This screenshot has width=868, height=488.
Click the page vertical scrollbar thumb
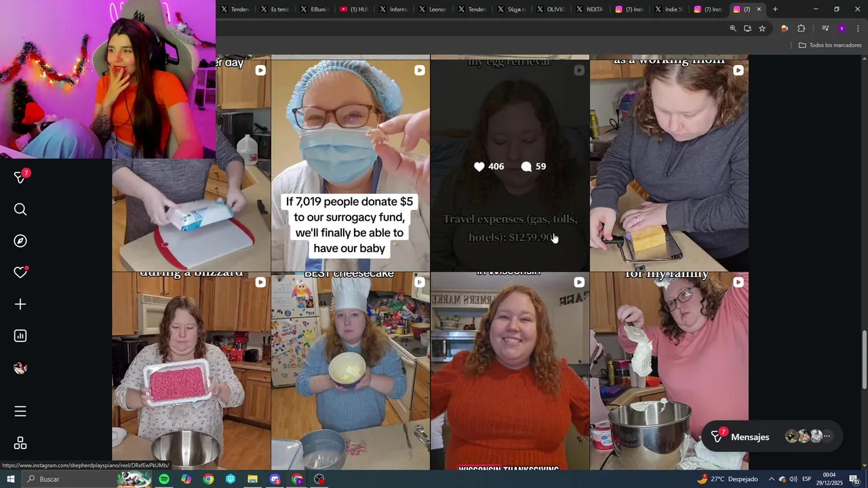(x=864, y=359)
